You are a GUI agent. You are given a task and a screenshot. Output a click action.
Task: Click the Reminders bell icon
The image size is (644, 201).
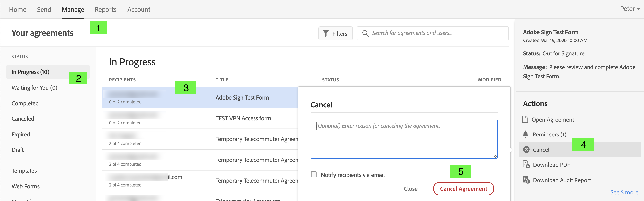coord(526,134)
